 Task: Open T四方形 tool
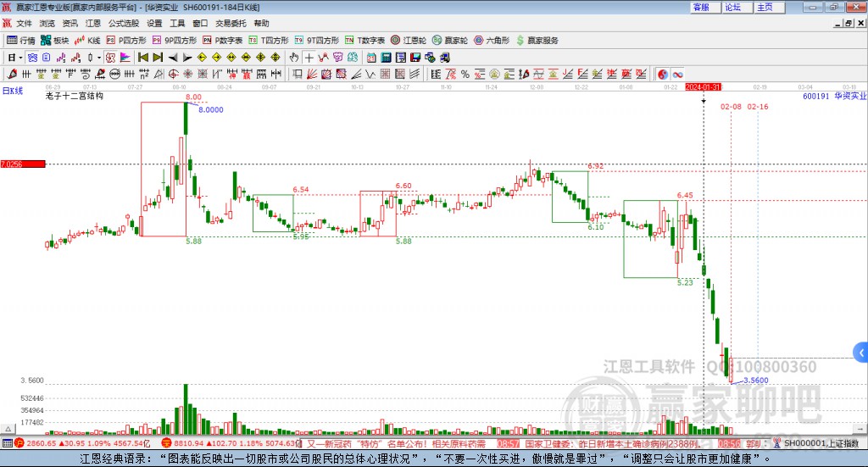(269, 41)
